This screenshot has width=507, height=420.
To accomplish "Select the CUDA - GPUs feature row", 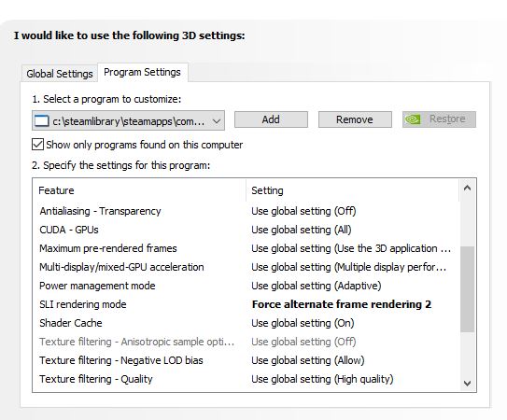I will pos(246,230).
